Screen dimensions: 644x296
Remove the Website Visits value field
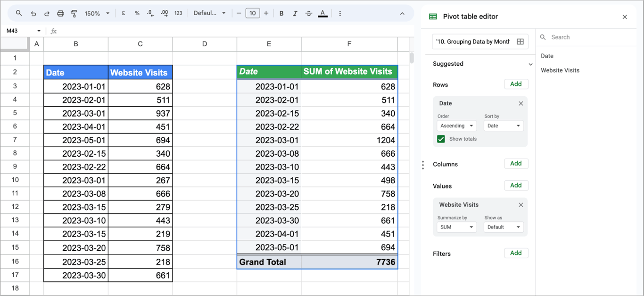click(521, 205)
